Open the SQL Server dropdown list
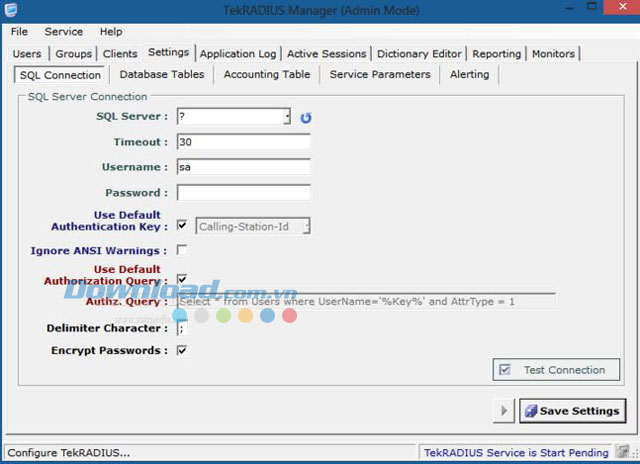The width and height of the screenshot is (640, 464). [x=287, y=117]
